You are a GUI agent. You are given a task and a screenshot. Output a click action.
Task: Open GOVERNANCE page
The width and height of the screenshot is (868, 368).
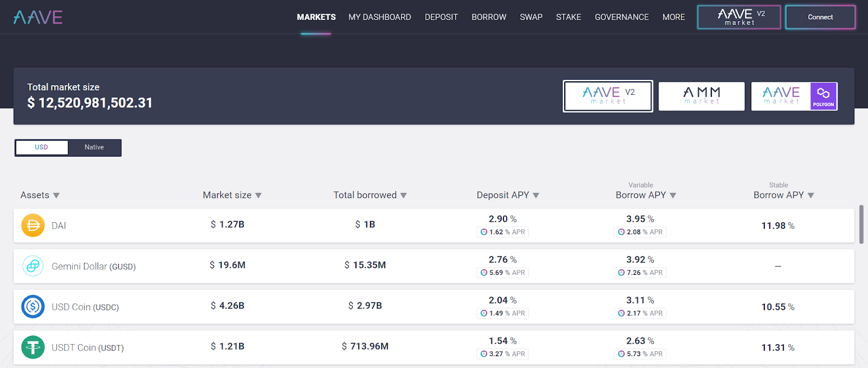622,17
